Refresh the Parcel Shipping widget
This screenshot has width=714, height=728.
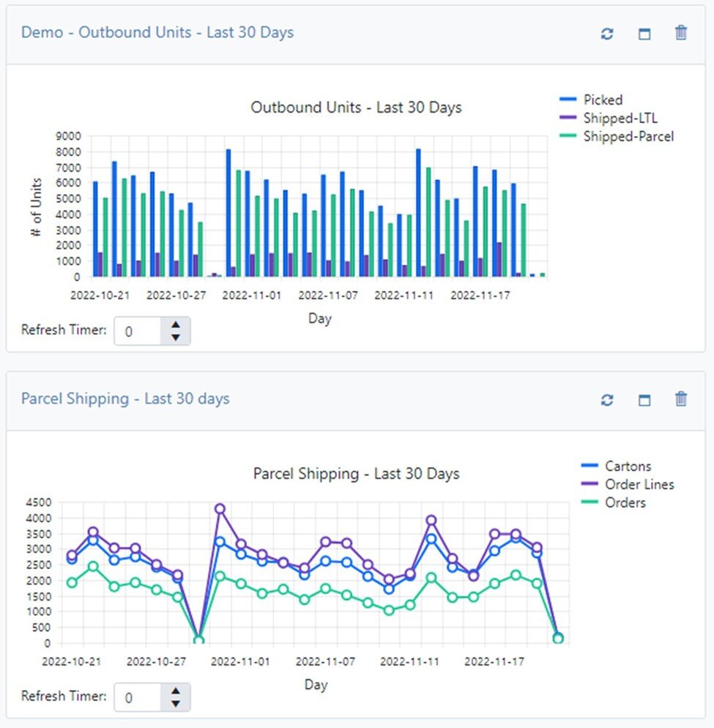click(607, 400)
